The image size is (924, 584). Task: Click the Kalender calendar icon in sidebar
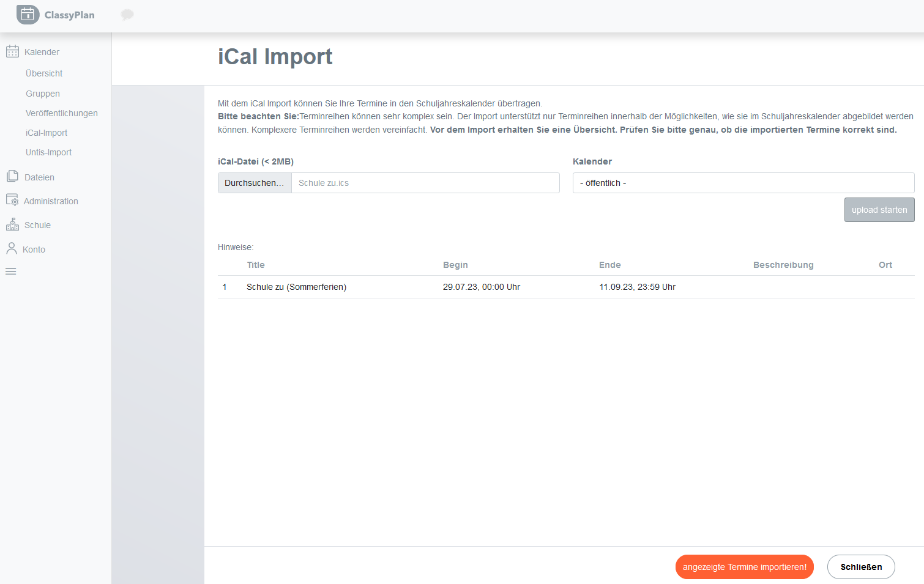coord(12,51)
